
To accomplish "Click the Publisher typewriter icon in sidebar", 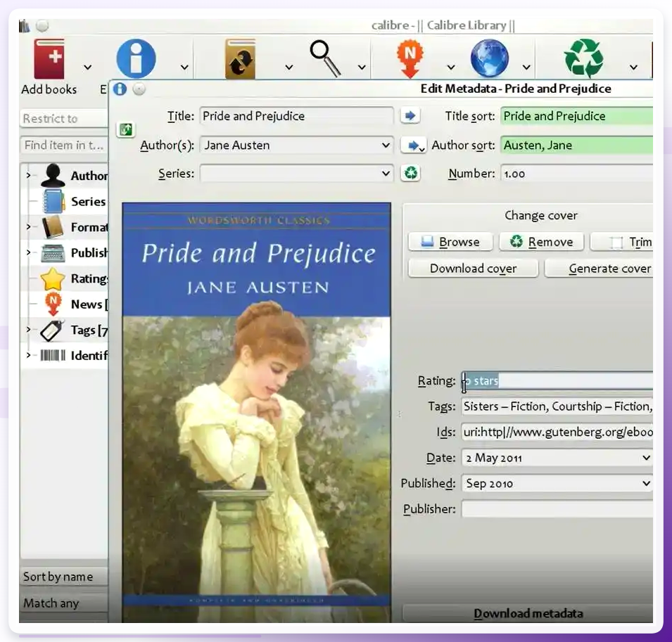I will [x=53, y=252].
